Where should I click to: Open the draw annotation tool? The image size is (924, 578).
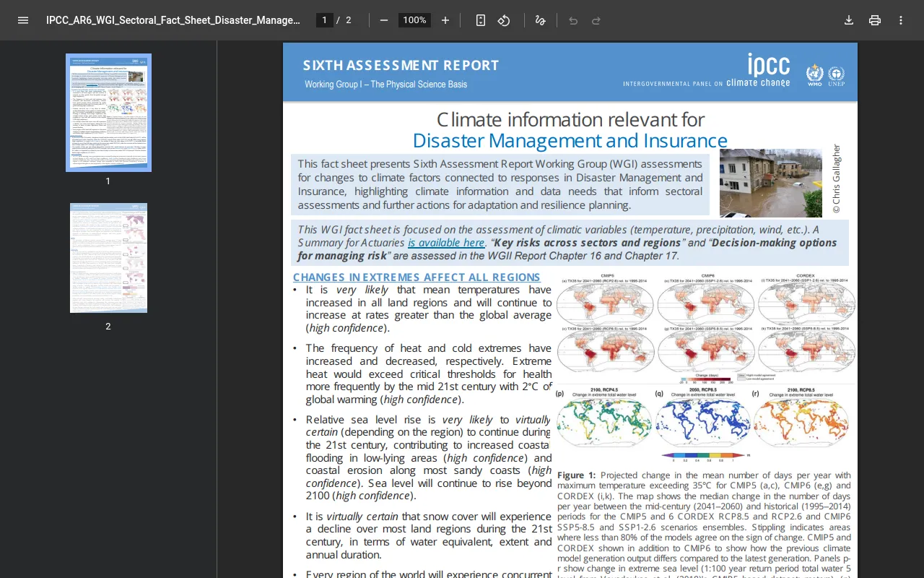pyautogui.click(x=540, y=20)
